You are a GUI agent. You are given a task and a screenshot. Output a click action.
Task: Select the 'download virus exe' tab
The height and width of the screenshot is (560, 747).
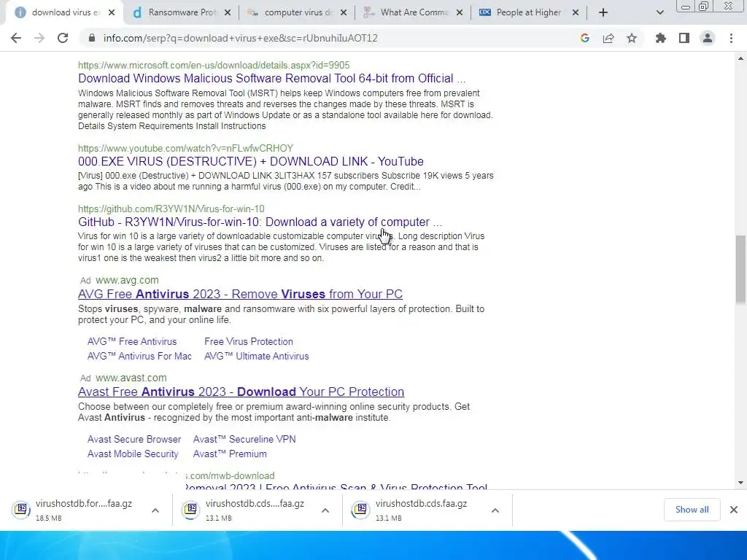(65, 12)
